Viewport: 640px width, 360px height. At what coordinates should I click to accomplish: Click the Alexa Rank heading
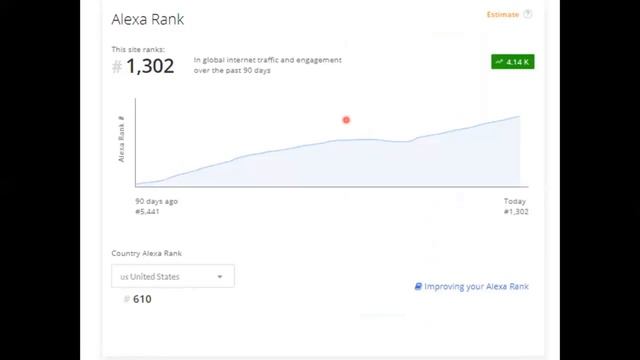(148, 19)
